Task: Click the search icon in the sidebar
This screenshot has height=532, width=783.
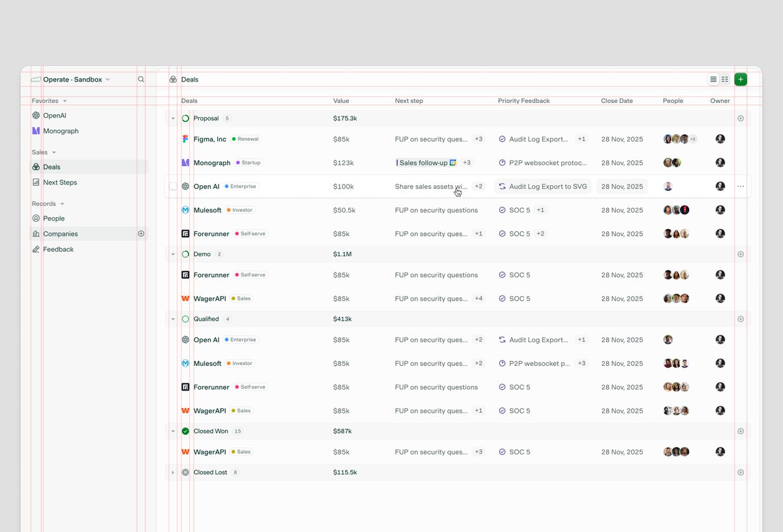Action: (x=141, y=80)
